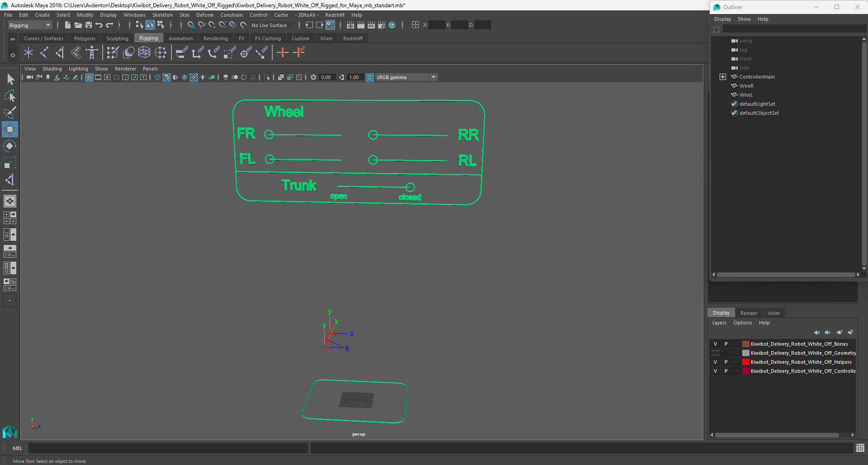Click the HumanIK character shelf icon
The image size is (868, 465).
pos(92,52)
